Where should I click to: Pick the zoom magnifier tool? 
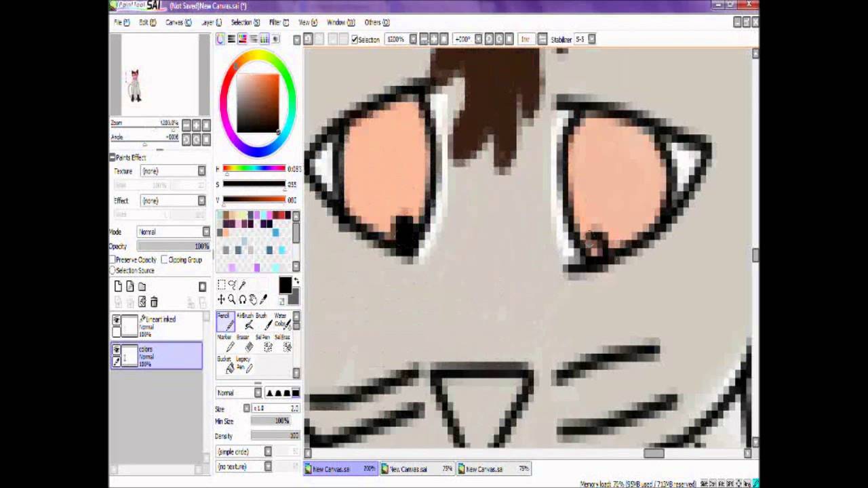(232, 299)
